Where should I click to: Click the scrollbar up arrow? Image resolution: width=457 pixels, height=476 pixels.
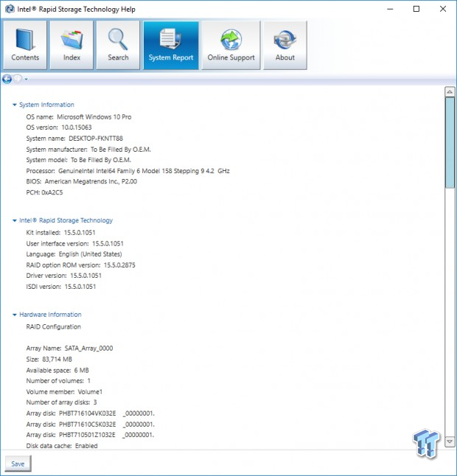[450, 91]
